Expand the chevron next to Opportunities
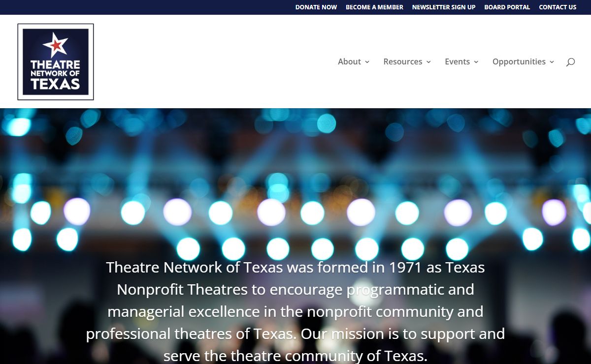Screen dimensions: 591x364 point(552,62)
